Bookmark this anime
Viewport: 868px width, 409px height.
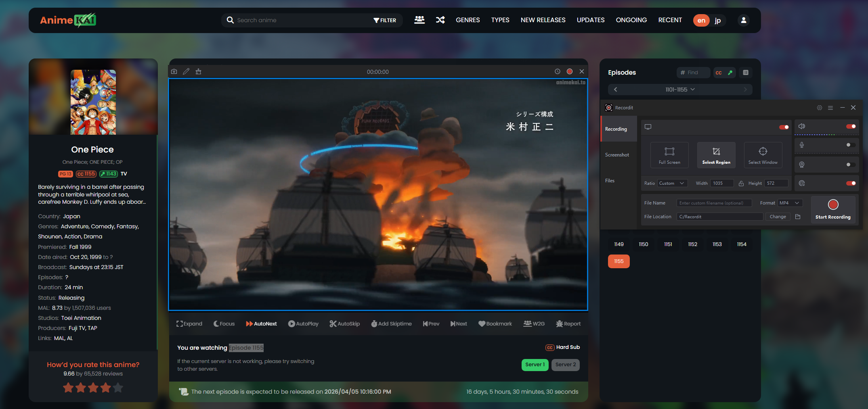pos(495,324)
